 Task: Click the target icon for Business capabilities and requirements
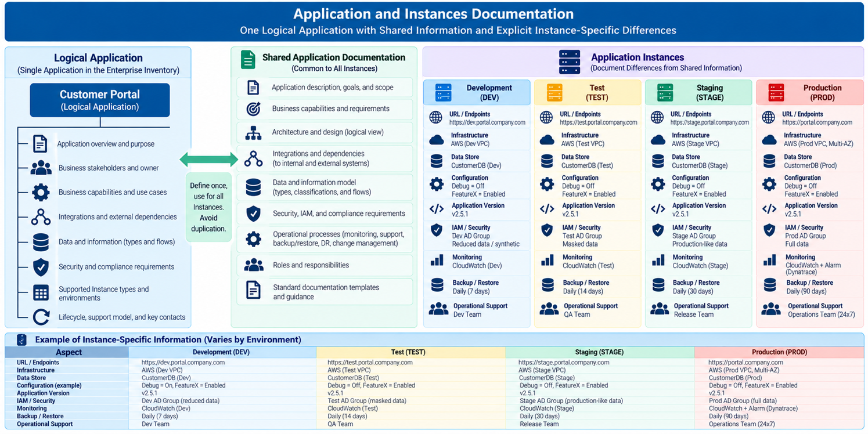coord(253,108)
